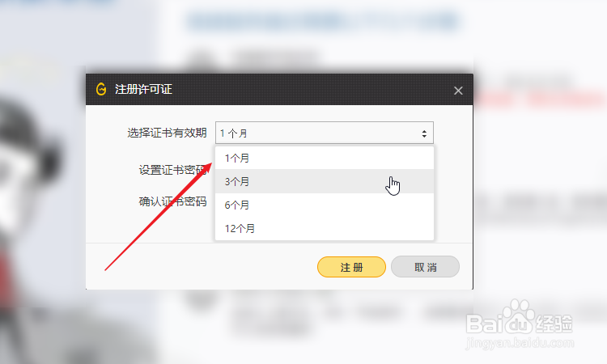This screenshot has height=364, width=607.
Task: Cancel registration with the 取消 button
Action: 425,267
